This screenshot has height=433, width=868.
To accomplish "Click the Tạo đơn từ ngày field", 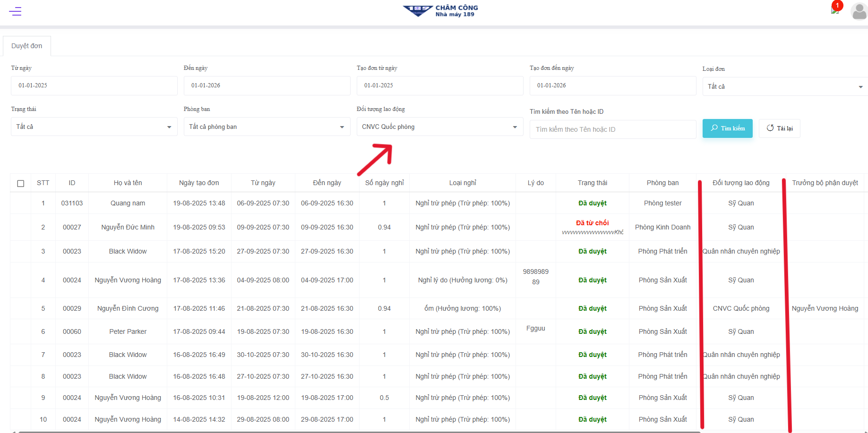I will click(439, 85).
